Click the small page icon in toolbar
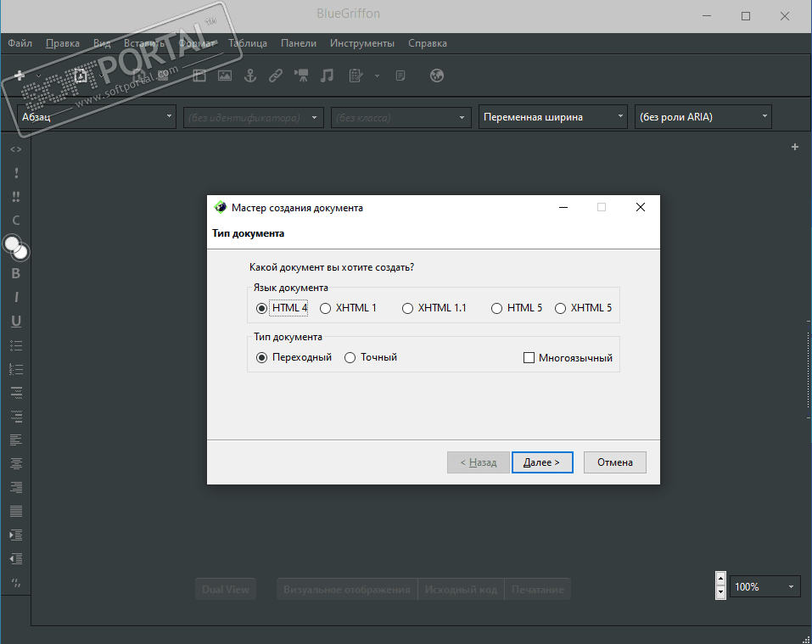Screen dimensions: 812x644 point(400,76)
